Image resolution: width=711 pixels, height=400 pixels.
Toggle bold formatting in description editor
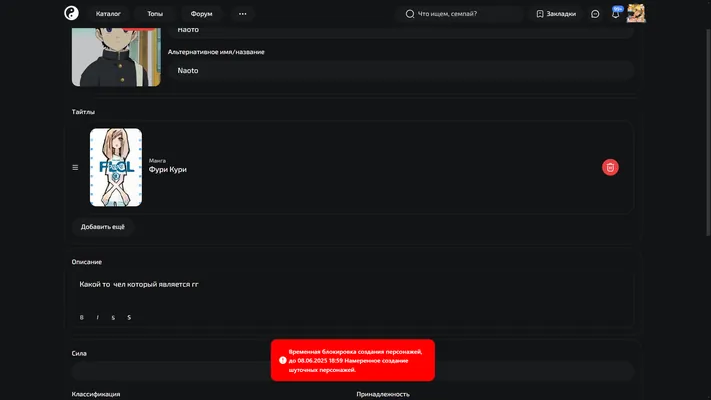[x=82, y=317]
